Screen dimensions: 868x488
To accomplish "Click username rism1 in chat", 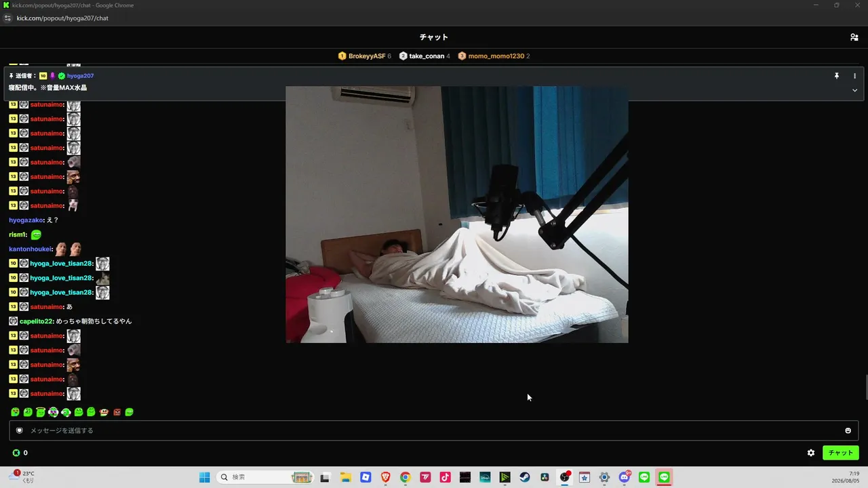I will point(17,235).
